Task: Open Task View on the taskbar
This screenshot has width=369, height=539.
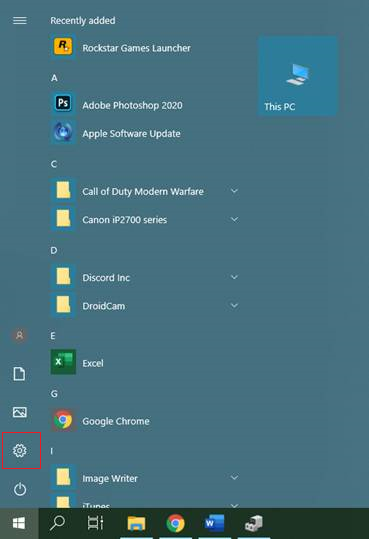Action: point(95,523)
